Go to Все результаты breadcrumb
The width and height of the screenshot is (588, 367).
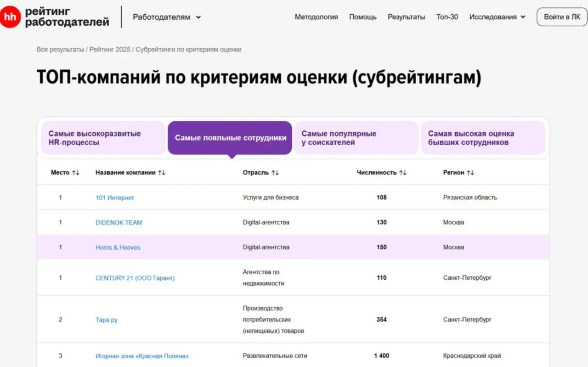[60, 50]
